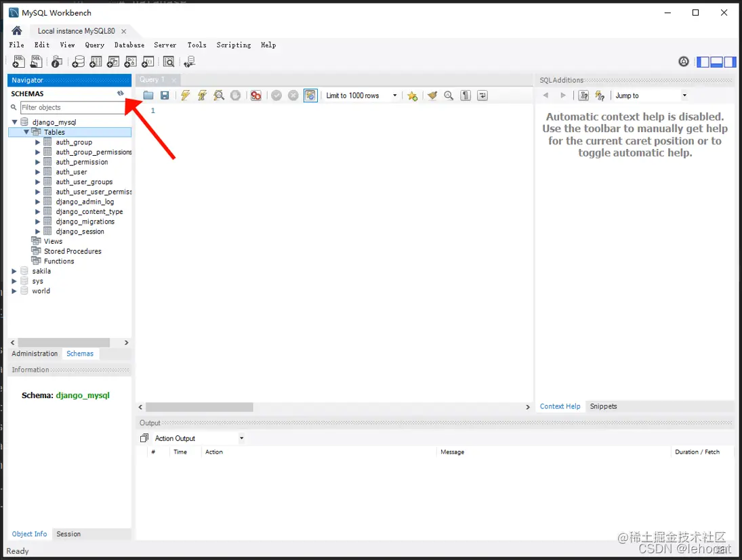Open the File menu
Screen dimensions: 742x560
[16, 45]
